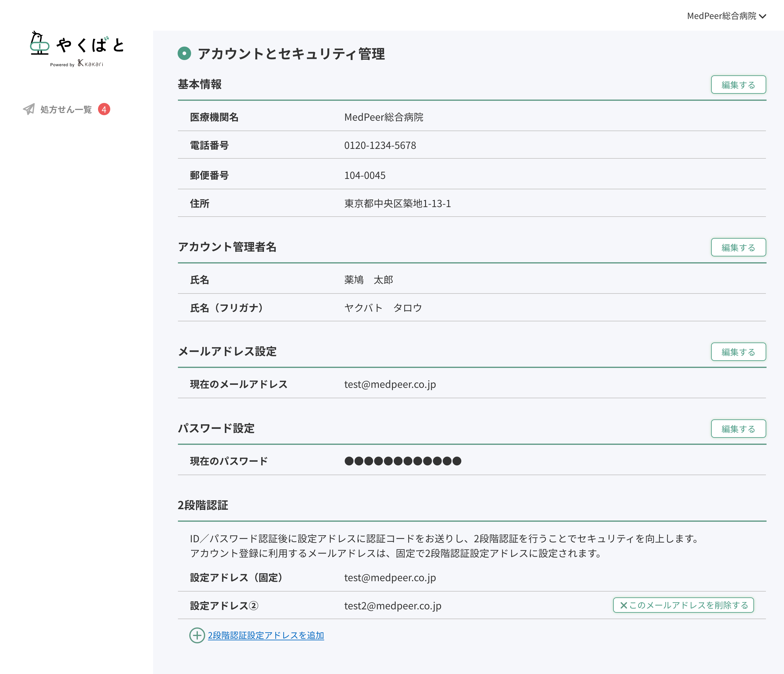
Task: Click the address 東京都中央区築地1-13-1
Action: [397, 204]
